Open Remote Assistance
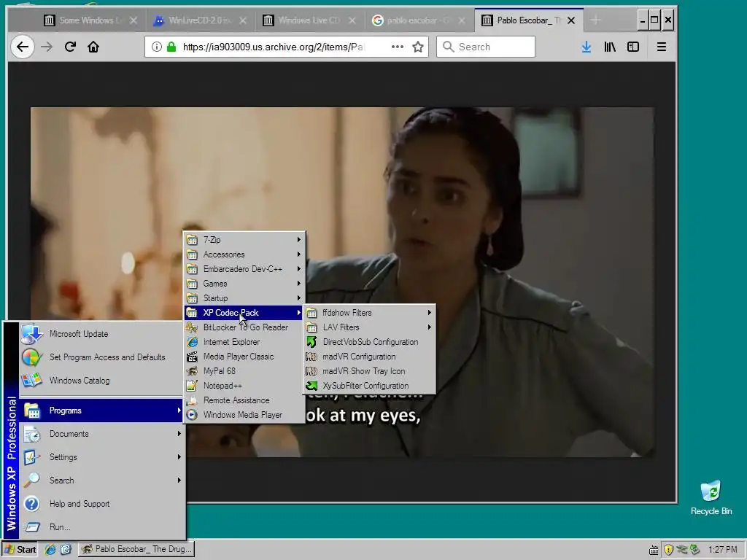Viewport: 747px width, 560px height. (244, 400)
